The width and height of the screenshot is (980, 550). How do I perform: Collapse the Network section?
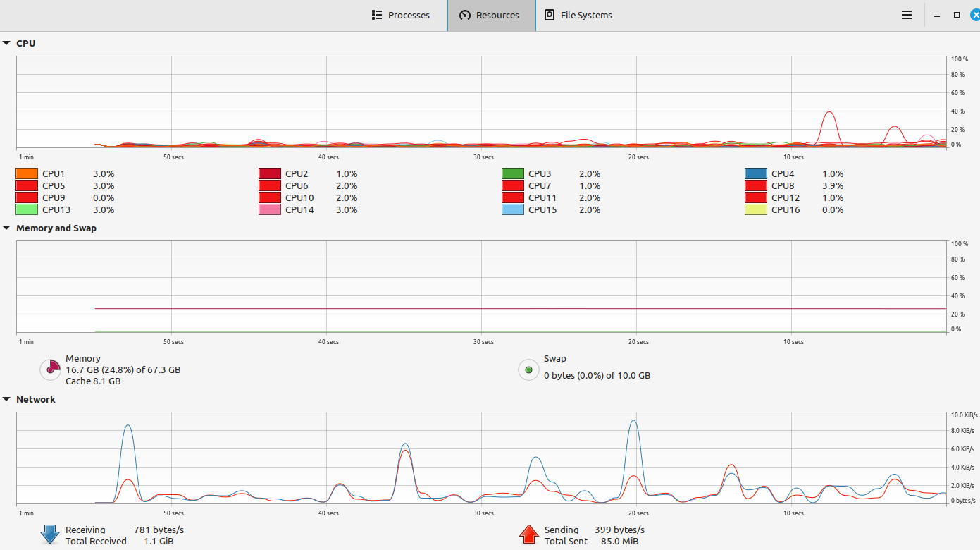6,399
